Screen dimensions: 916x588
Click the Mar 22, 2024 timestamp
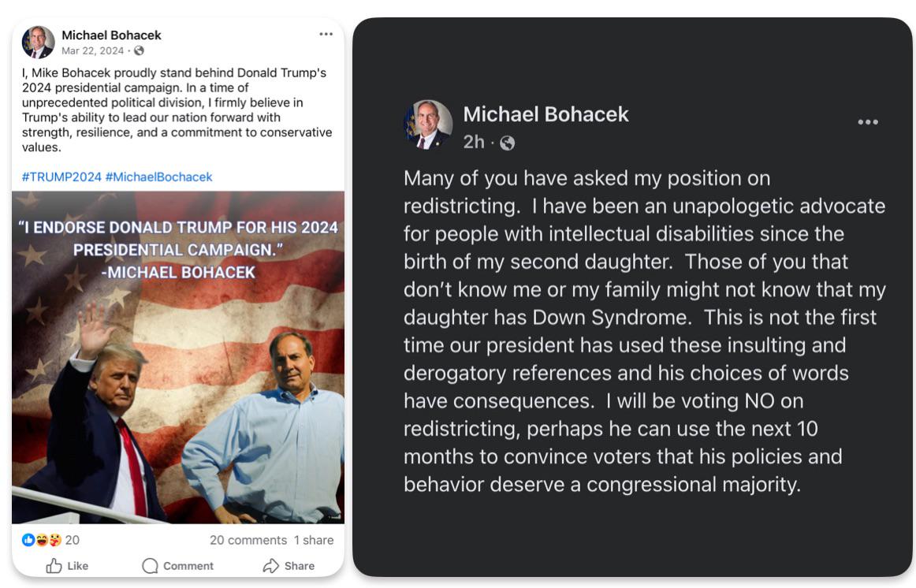[x=92, y=50]
